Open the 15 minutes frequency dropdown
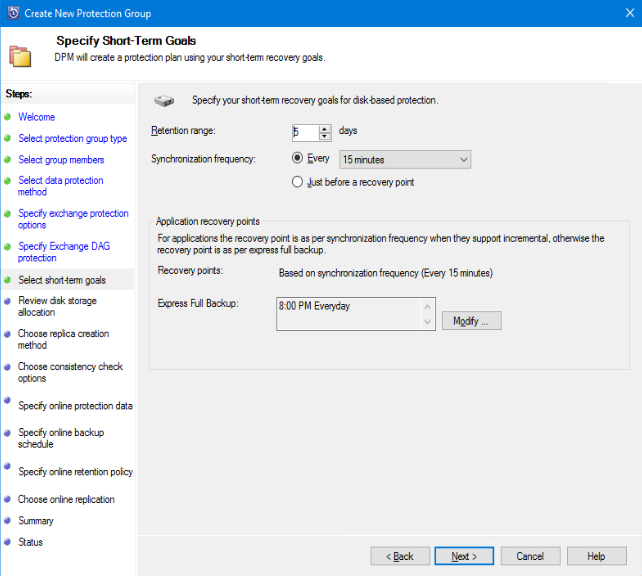 coord(404,160)
